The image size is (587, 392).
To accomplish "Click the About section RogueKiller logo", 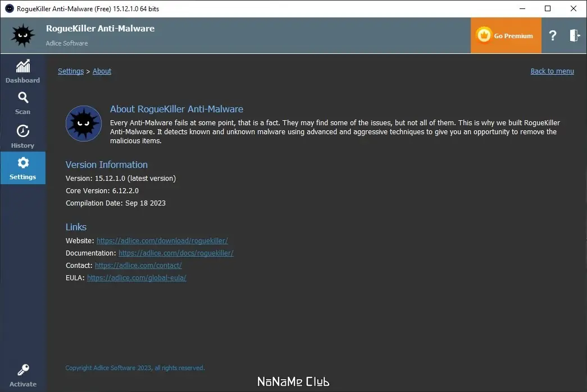I will click(x=84, y=124).
